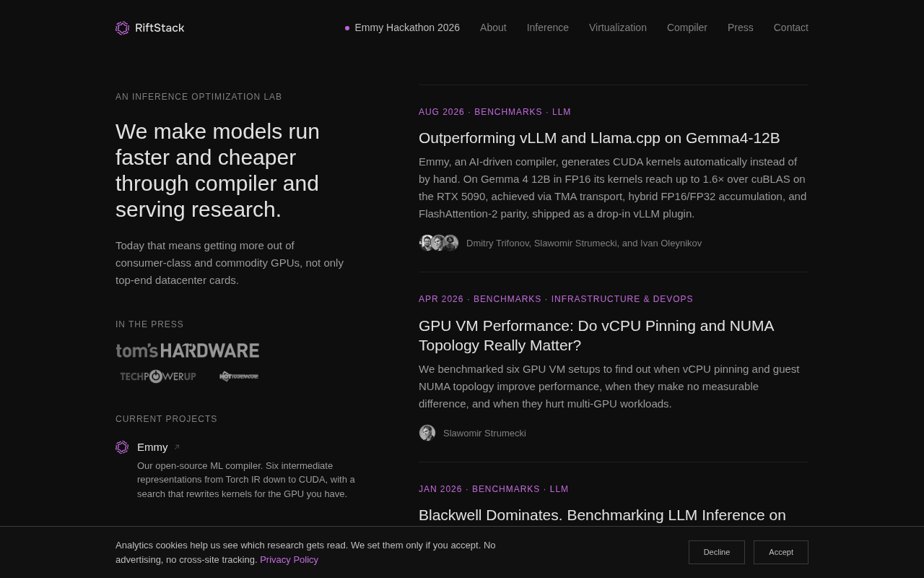
Task: Click the APR 2026 date label
Action: coord(441,299)
